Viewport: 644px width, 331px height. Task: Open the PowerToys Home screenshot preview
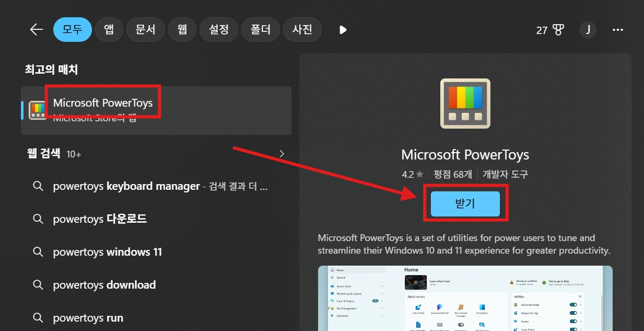[x=465, y=298]
